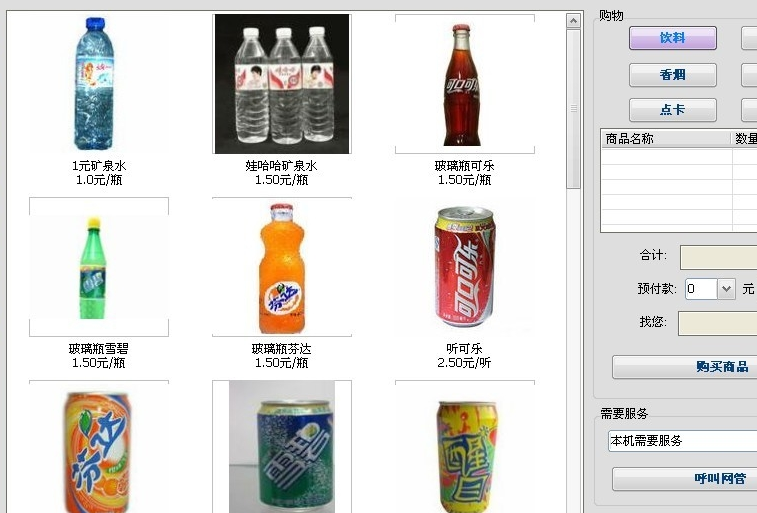Click the 本机需要服务 text field
The image size is (757, 513).
click(x=683, y=441)
